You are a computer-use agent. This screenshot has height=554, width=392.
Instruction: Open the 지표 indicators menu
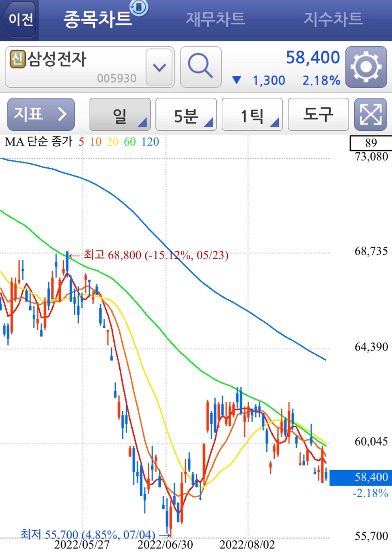click(x=41, y=114)
